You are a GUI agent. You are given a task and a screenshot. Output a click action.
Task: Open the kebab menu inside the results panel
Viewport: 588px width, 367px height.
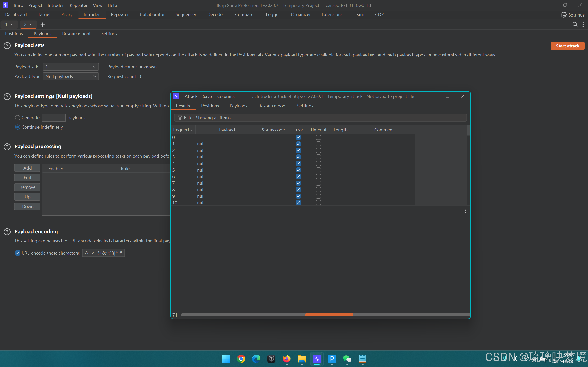click(466, 211)
